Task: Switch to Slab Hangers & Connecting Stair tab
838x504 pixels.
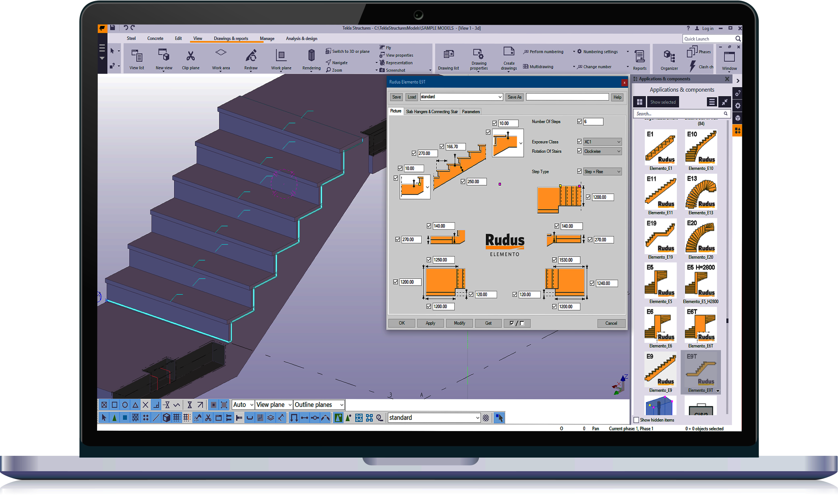Action: (x=432, y=112)
